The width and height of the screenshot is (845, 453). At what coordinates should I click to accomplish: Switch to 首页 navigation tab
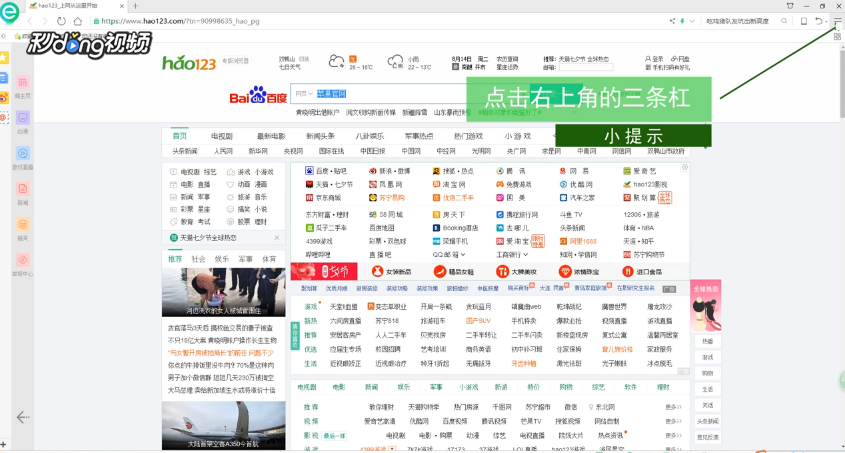(179, 136)
